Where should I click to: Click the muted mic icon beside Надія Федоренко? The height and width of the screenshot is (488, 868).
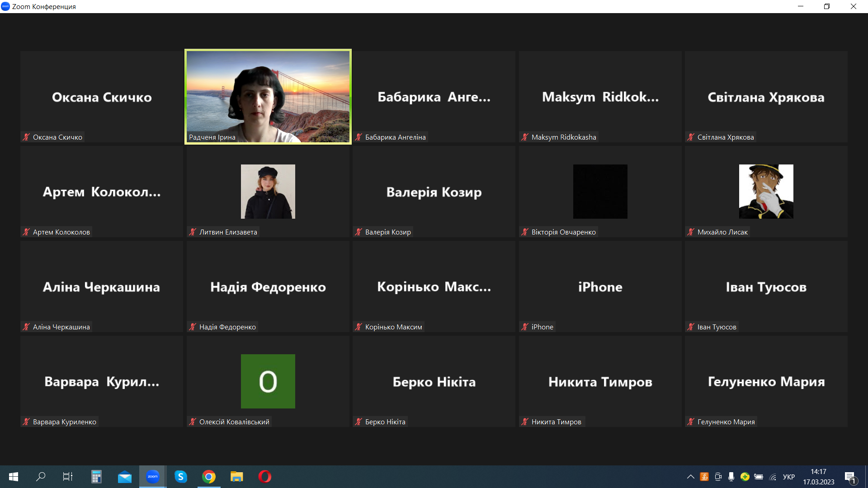coord(193,327)
